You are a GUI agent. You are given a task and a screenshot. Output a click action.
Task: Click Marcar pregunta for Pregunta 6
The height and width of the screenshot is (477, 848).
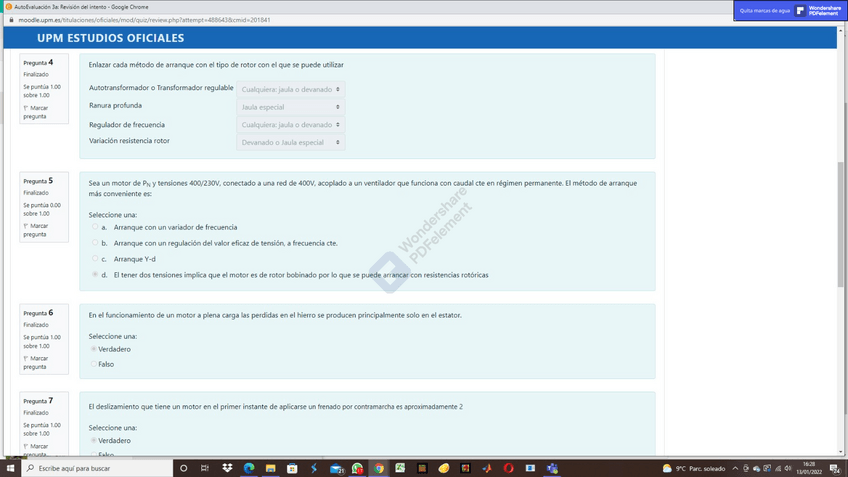point(35,362)
